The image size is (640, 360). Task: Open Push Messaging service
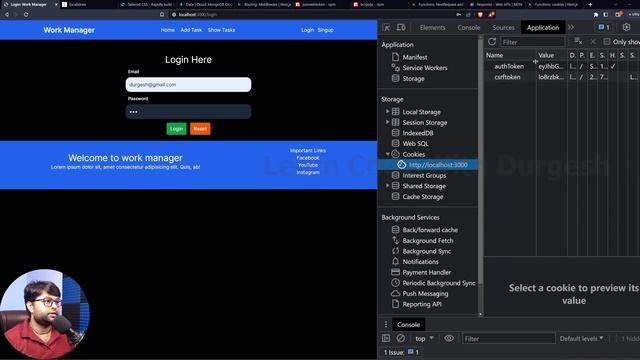pyautogui.click(x=425, y=293)
